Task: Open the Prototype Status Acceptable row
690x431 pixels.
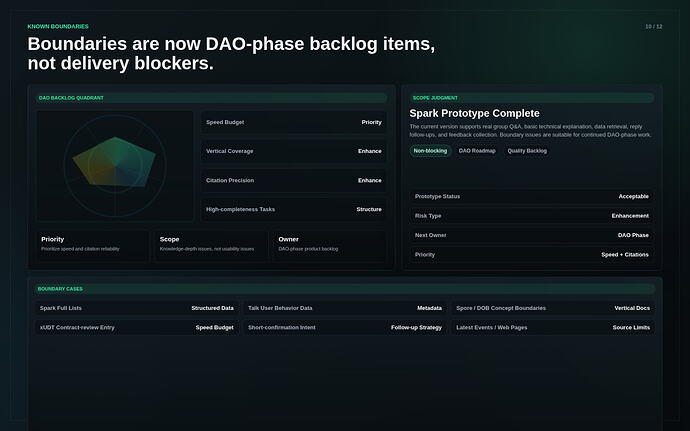Action: (x=532, y=196)
